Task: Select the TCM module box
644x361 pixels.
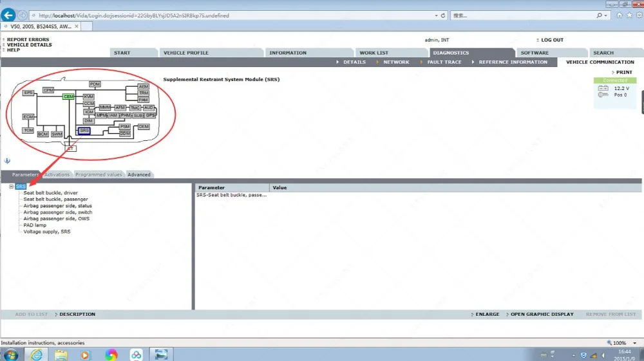Action: [28, 131]
